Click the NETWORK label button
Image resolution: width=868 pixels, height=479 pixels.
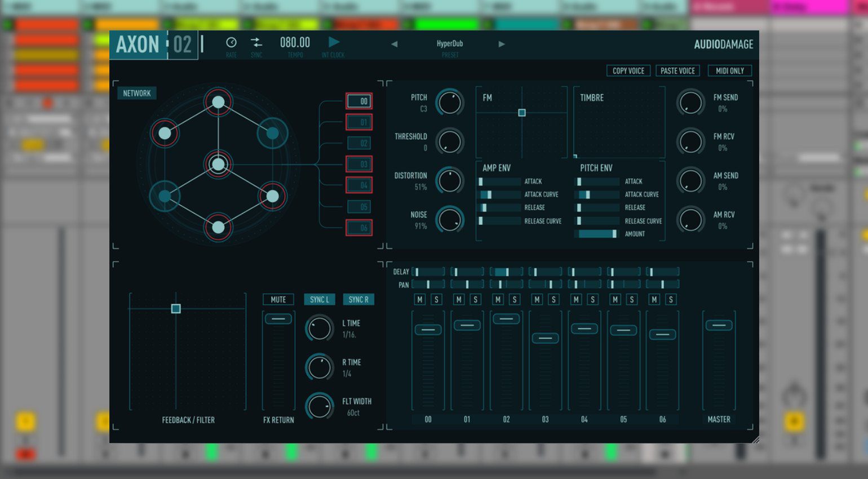pyautogui.click(x=137, y=93)
